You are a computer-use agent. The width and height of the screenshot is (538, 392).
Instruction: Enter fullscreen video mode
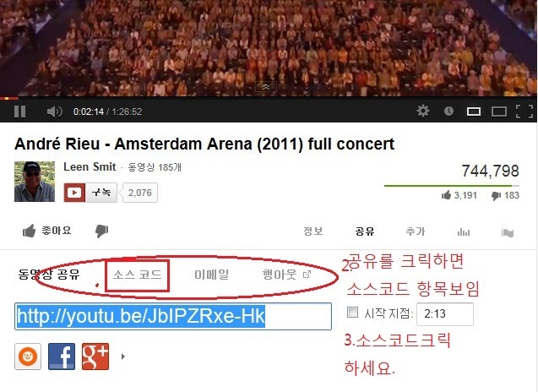[x=524, y=112]
